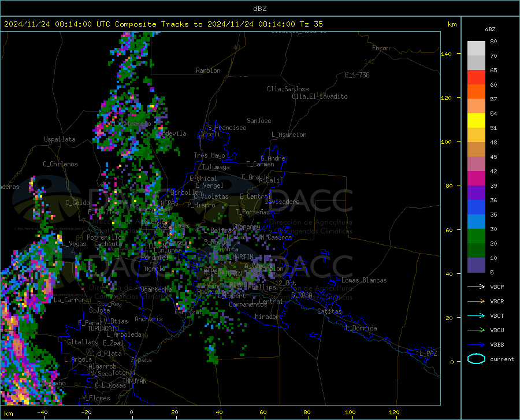Select the violet 36–39 dBZ swatch
The height and width of the screenshot is (420, 520).
476,193
